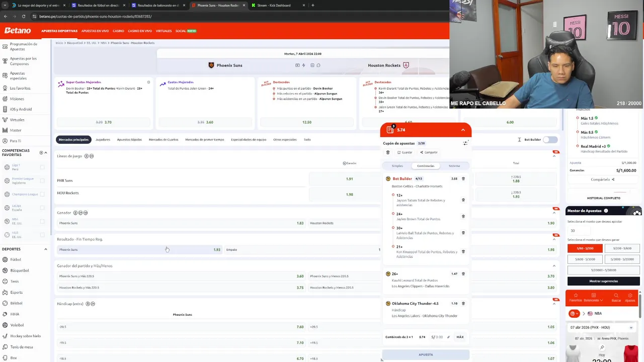Place bet with the Apuesta button
The height and width of the screenshot is (362, 644).
point(426,355)
